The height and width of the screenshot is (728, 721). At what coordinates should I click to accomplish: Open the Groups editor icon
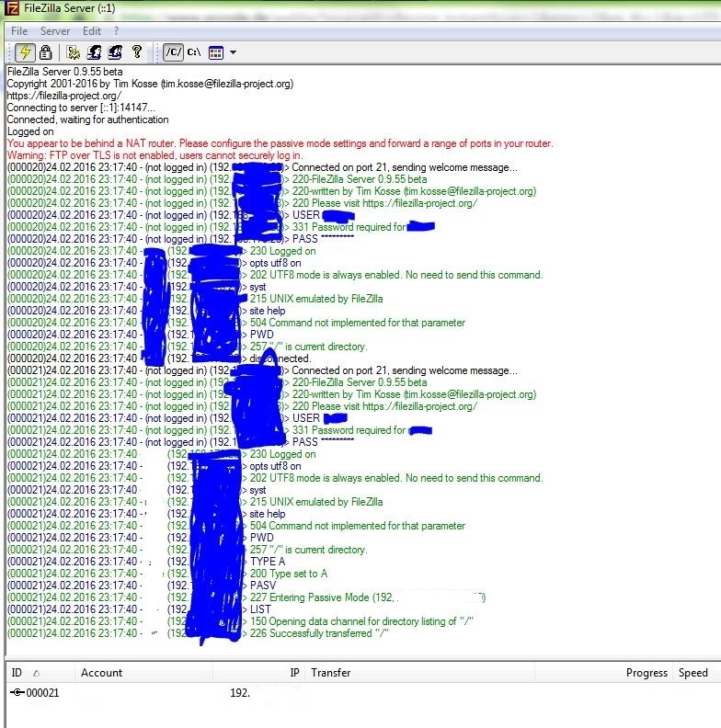point(115,52)
